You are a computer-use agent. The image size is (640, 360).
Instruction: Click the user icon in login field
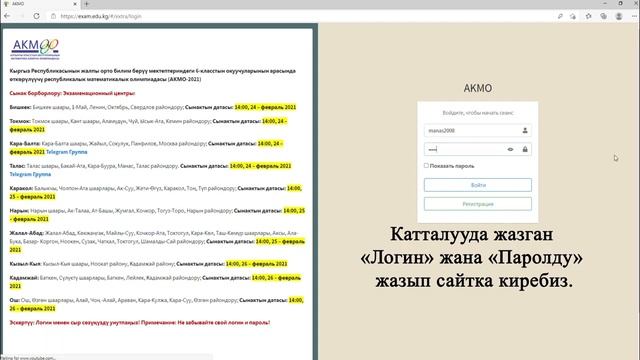click(525, 131)
